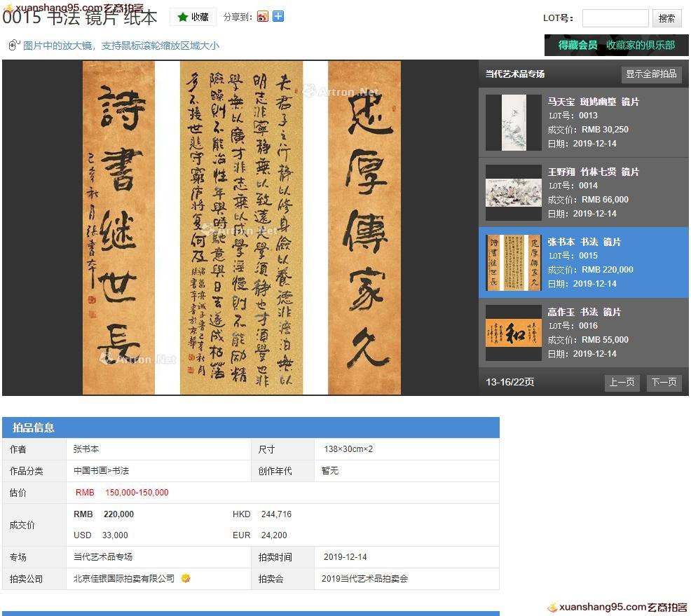Click the 当代艺术品专场 value in info table
The width and height of the screenshot is (691, 616).
tap(103, 557)
